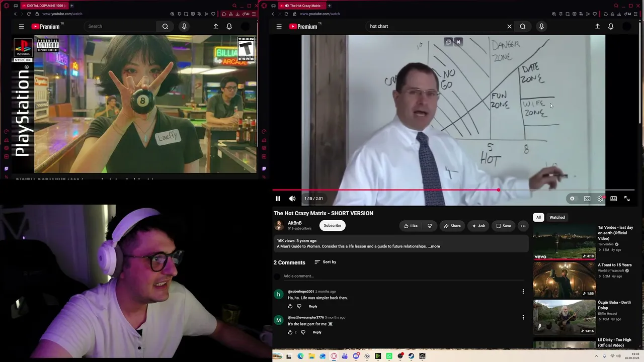Open Steam from the taskbar
This screenshot has height=362, width=644.
(x=411, y=356)
